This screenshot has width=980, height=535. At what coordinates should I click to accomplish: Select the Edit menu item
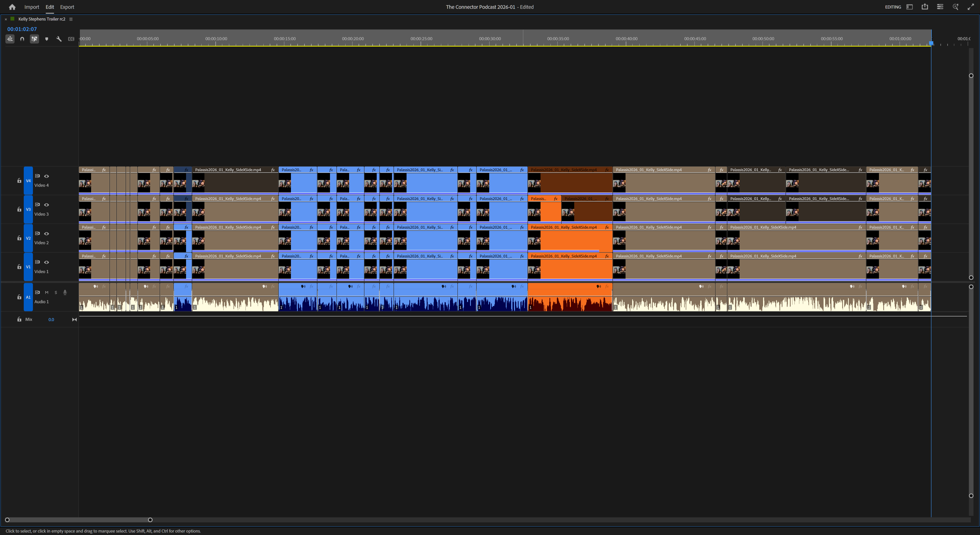50,7
